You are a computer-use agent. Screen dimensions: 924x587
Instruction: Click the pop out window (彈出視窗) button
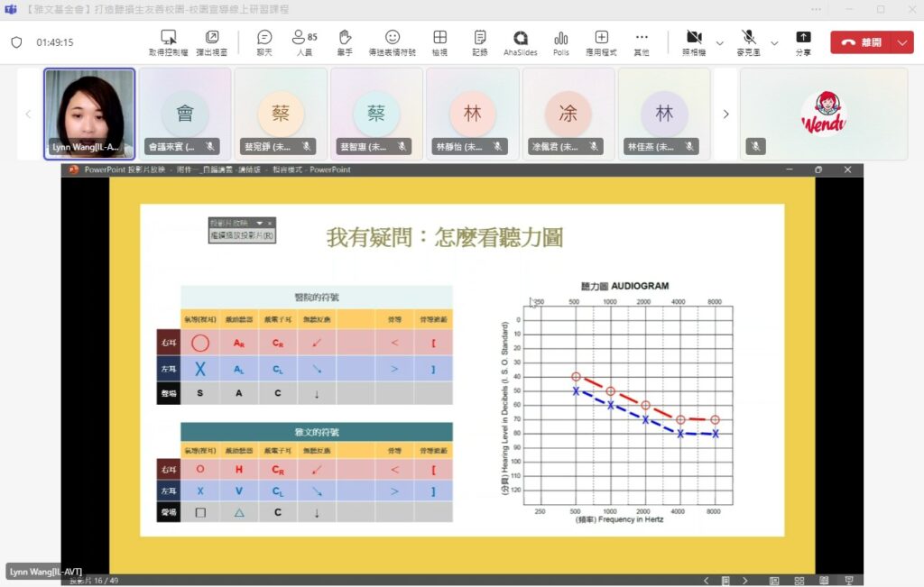pyautogui.click(x=212, y=41)
